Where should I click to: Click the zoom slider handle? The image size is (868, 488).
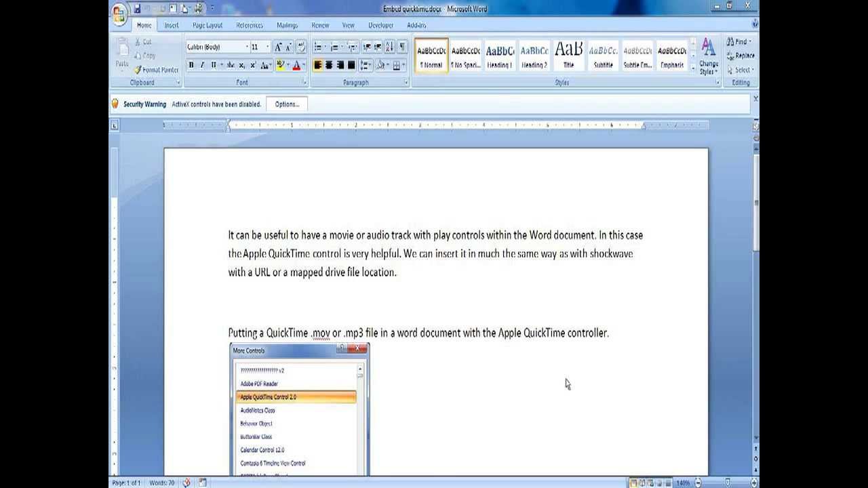(728, 483)
